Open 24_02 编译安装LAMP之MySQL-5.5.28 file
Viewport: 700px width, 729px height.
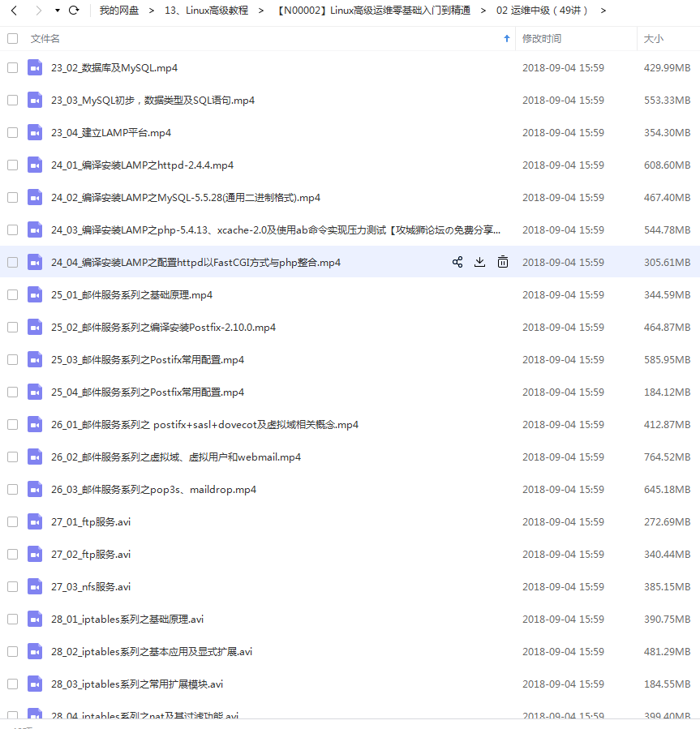click(x=186, y=198)
